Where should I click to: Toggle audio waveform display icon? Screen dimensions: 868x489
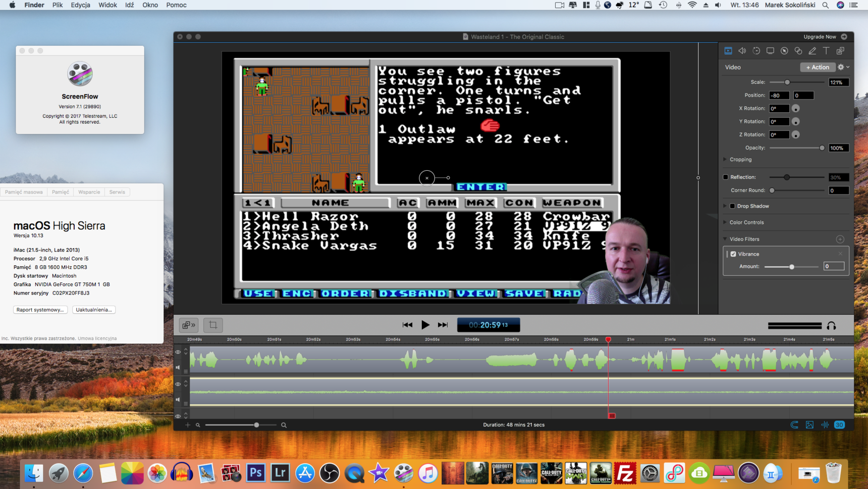(825, 425)
